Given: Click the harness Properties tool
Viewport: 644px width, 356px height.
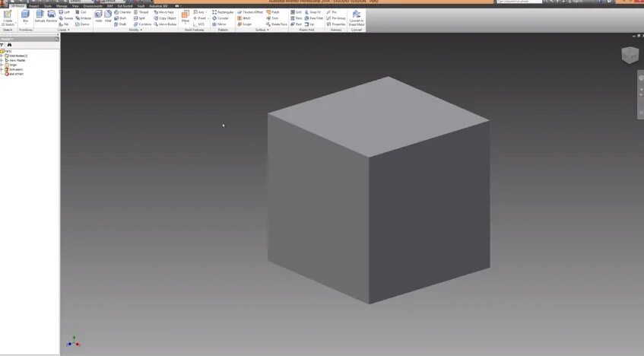Looking at the screenshot, I should point(336,24).
